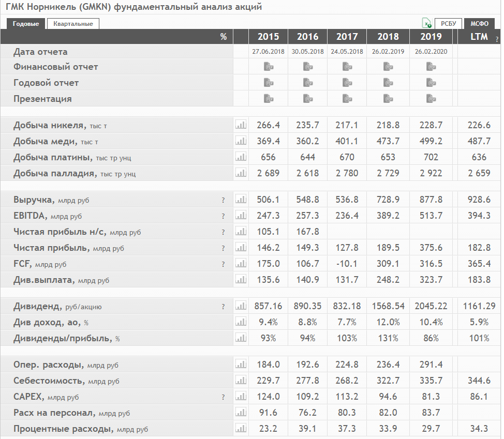
Task: Click 2015 CAPEX value 124.0
Action: 269,397
